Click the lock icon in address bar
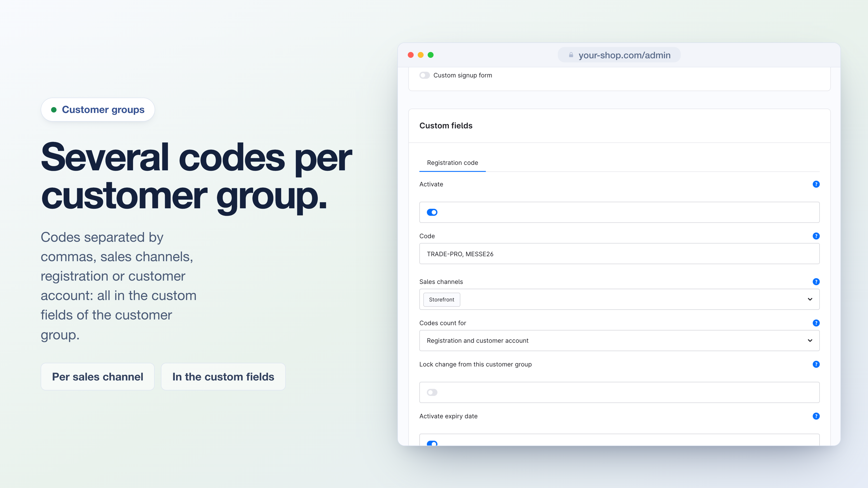868x488 pixels. click(571, 55)
